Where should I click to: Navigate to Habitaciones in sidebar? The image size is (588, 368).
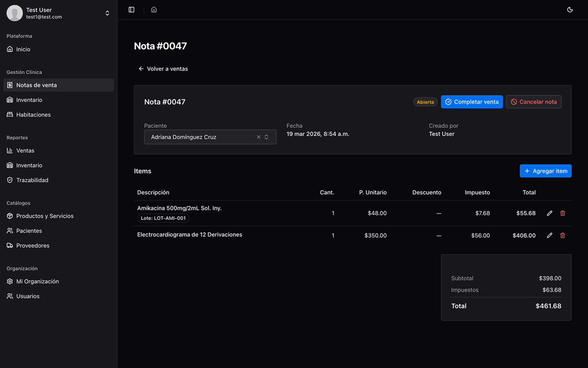tap(33, 114)
